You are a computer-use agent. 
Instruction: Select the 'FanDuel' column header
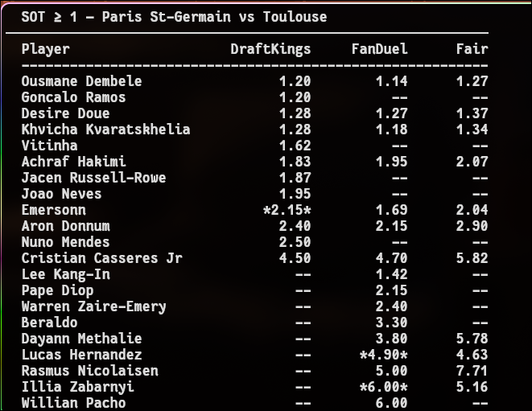tap(379, 49)
